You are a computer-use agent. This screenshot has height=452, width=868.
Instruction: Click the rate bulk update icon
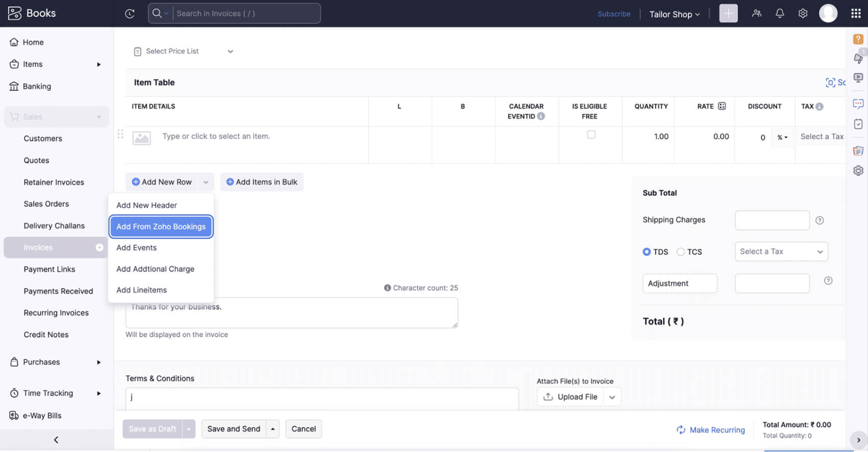[x=722, y=106]
